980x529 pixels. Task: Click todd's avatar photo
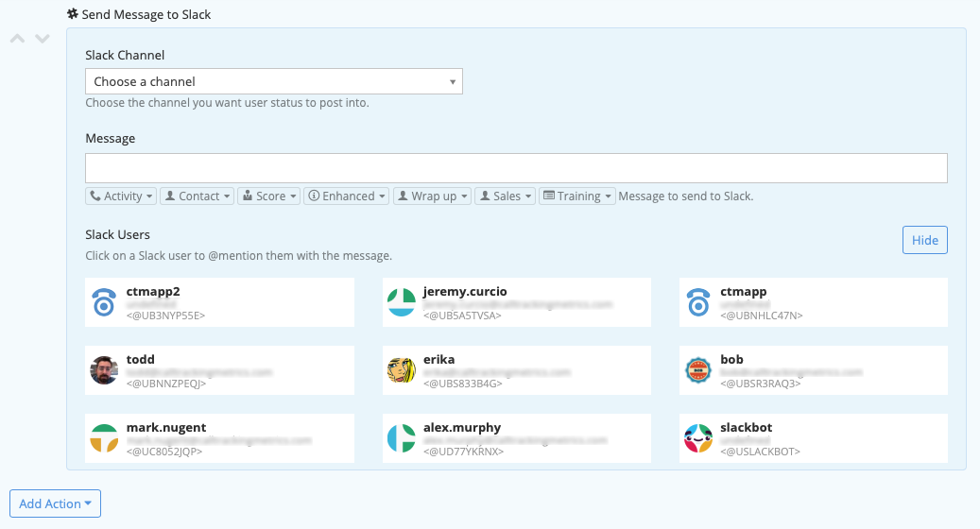click(105, 370)
